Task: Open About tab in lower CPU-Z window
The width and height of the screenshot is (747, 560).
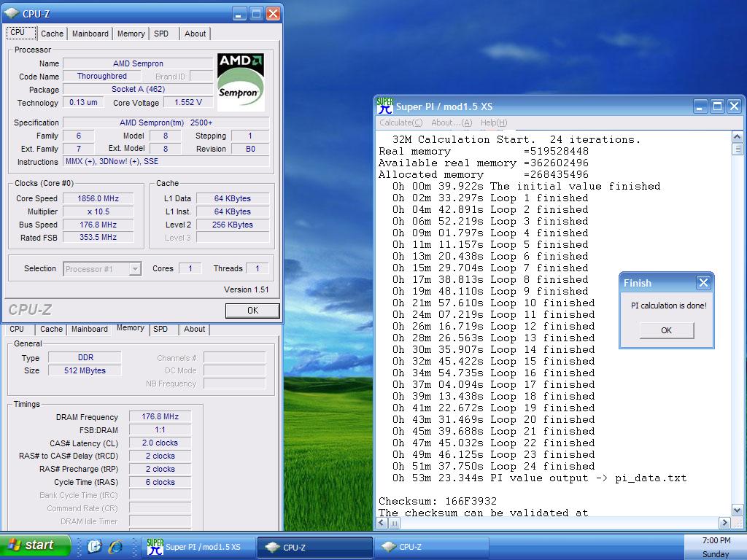Action: tap(194, 329)
